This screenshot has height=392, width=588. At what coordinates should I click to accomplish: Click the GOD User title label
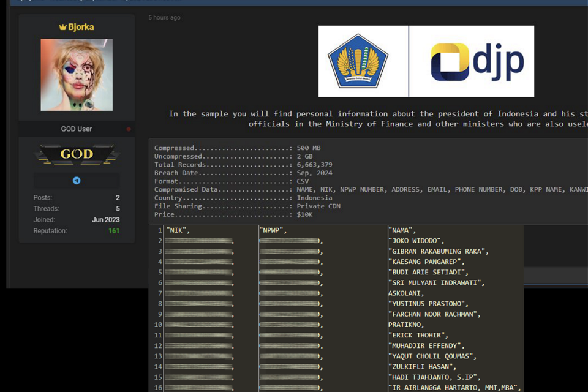(x=77, y=129)
